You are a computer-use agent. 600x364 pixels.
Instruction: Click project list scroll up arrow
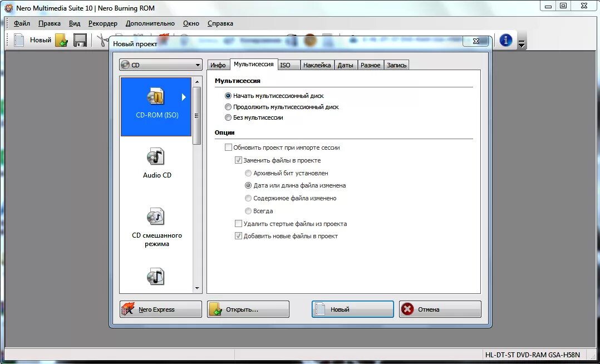tap(197, 82)
